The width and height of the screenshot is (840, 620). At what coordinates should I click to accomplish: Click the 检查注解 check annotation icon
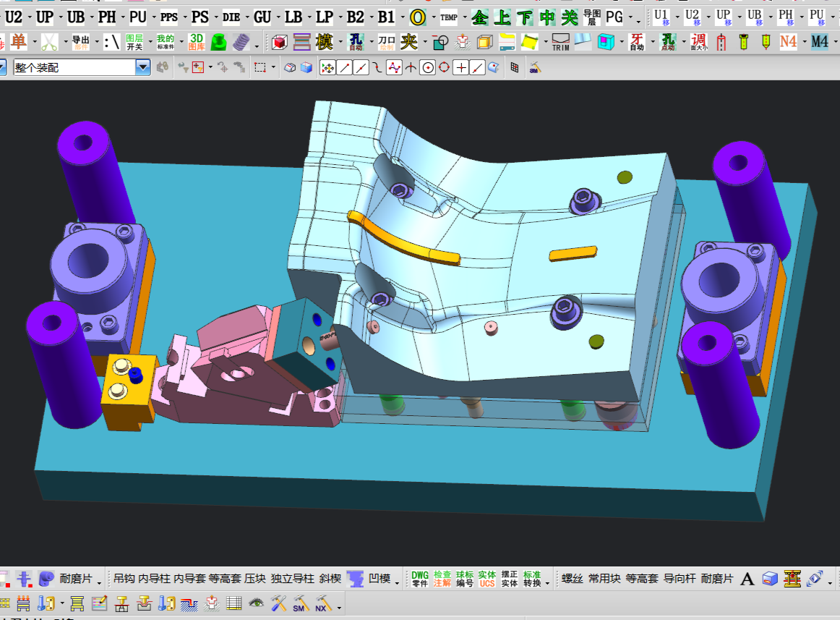click(442, 579)
